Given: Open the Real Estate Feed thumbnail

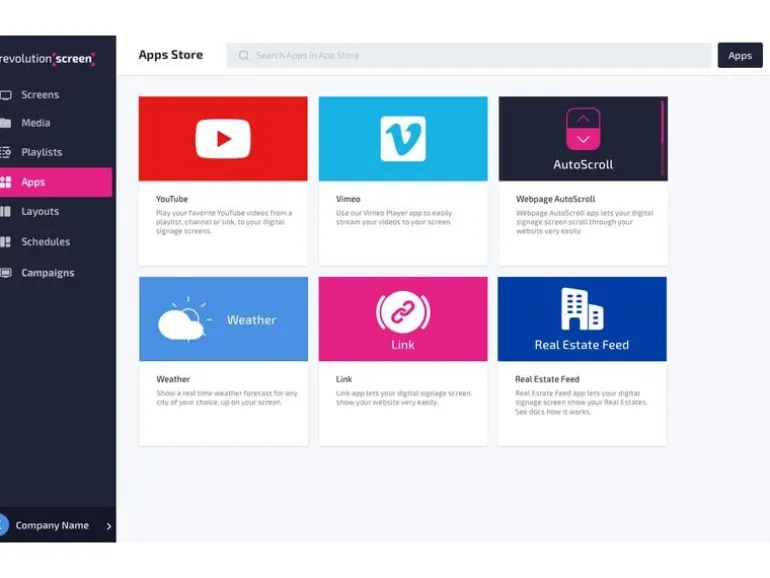Looking at the screenshot, I should click(582, 319).
